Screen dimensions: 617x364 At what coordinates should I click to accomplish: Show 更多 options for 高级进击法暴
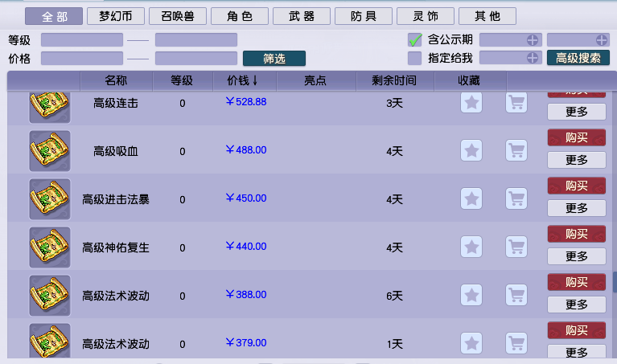[577, 208]
